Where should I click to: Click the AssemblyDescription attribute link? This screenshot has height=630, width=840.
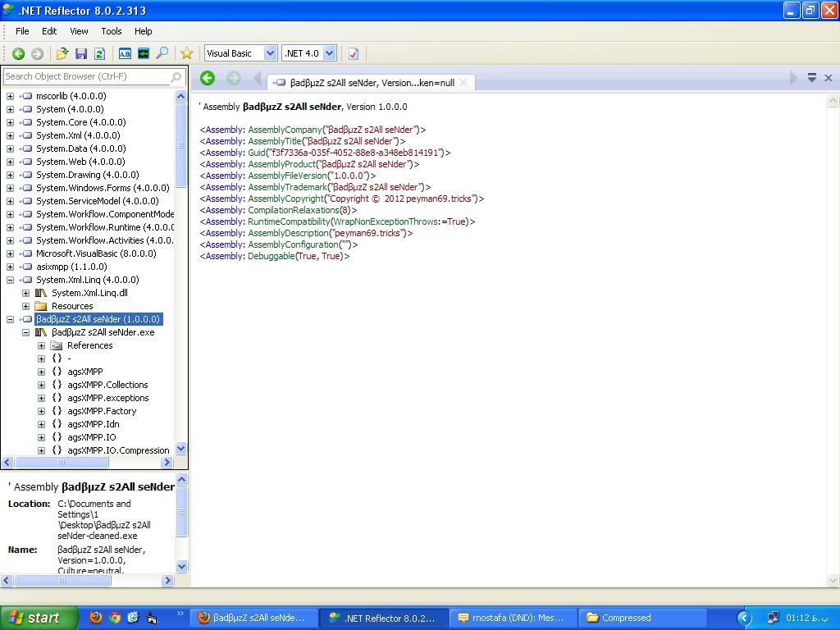coord(288,234)
